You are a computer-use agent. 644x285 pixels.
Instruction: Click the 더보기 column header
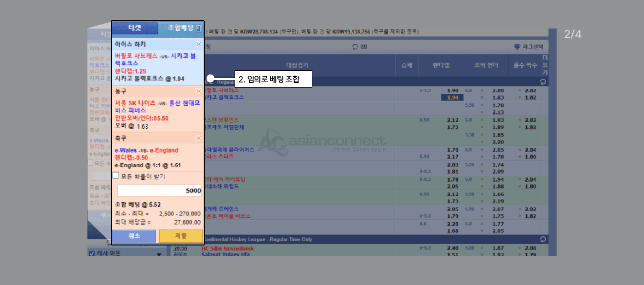point(545,65)
